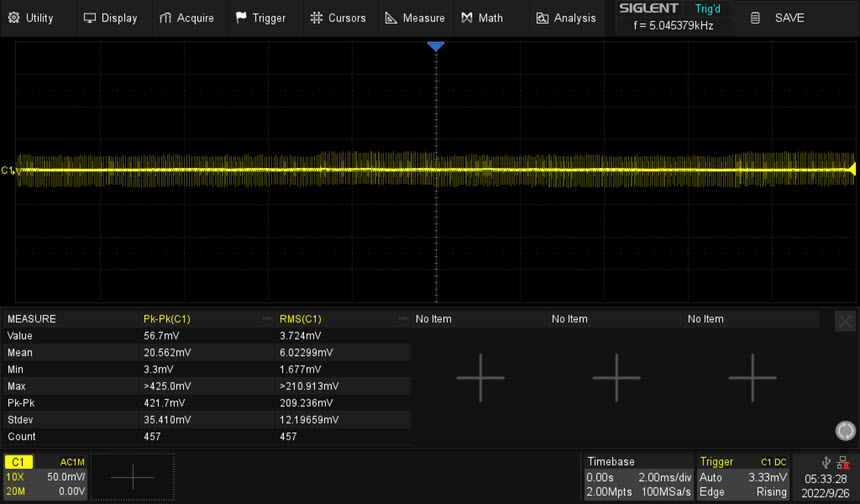
Task: Click the plus box to add channel
Action: coord(133,478)
